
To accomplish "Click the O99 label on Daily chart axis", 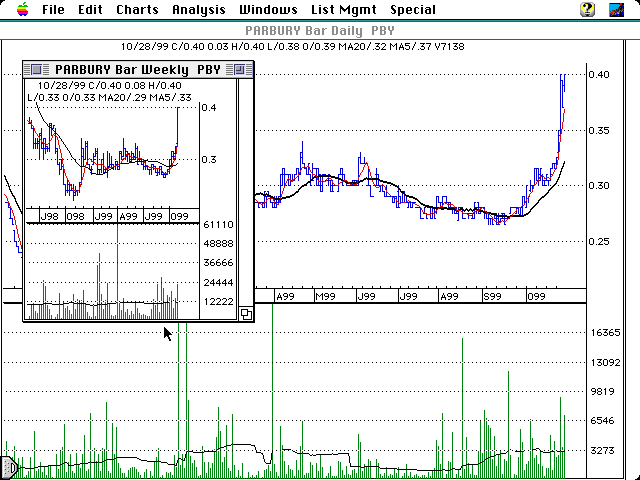I will pos(536,297).
